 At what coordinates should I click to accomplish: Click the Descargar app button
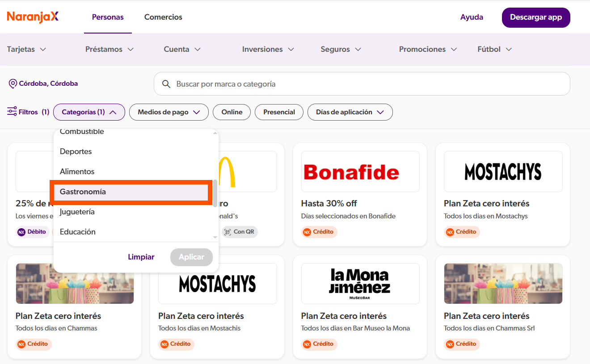pos(535,17)
